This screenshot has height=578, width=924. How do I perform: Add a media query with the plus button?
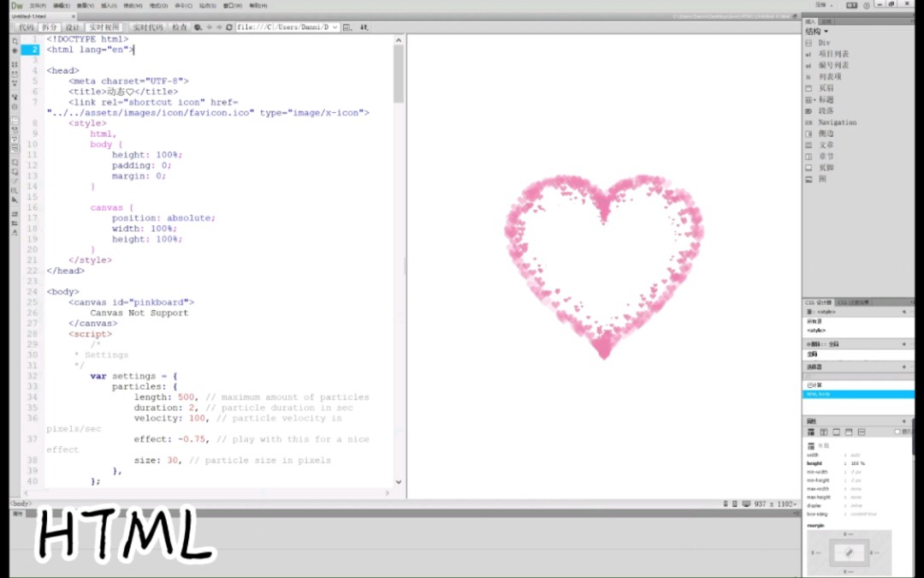point(904,344)
